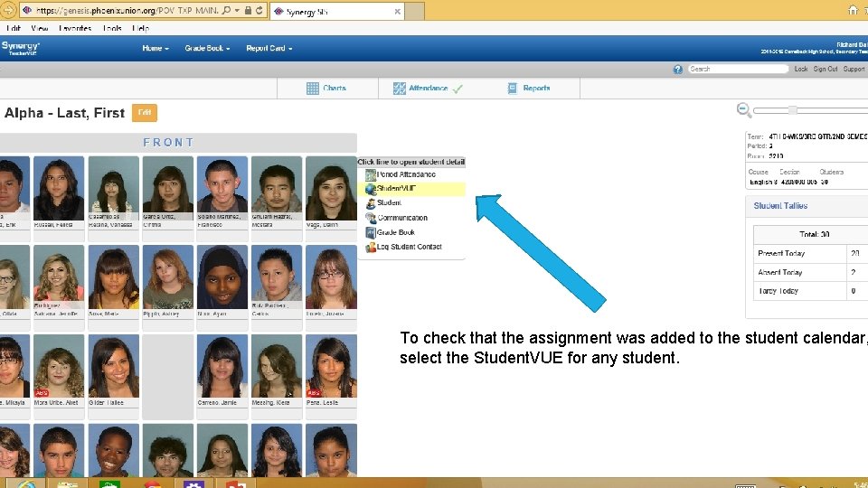Click the Present Today tally row
The image size is (868, 488).
coord(810,253)
